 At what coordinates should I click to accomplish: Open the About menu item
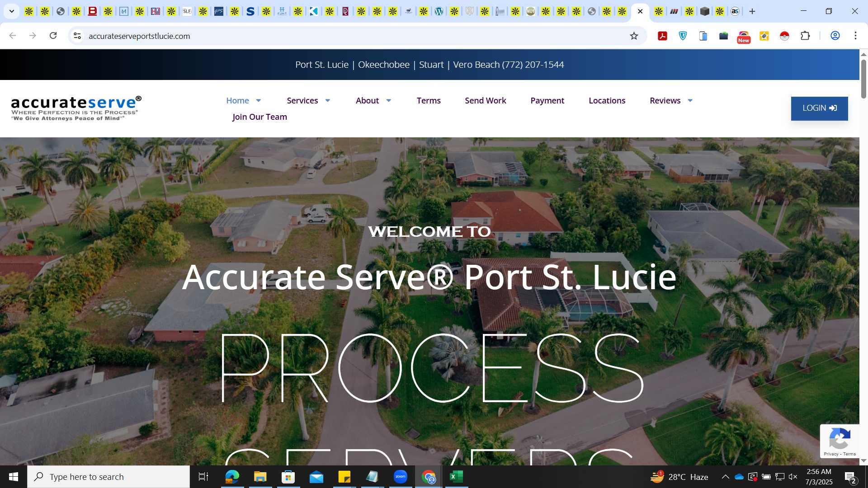point(367,101)
